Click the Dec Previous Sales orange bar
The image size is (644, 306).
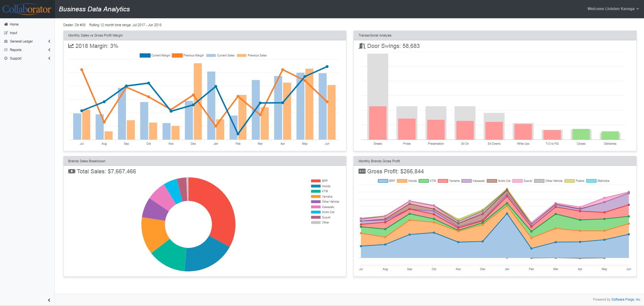tap(198, 101)
